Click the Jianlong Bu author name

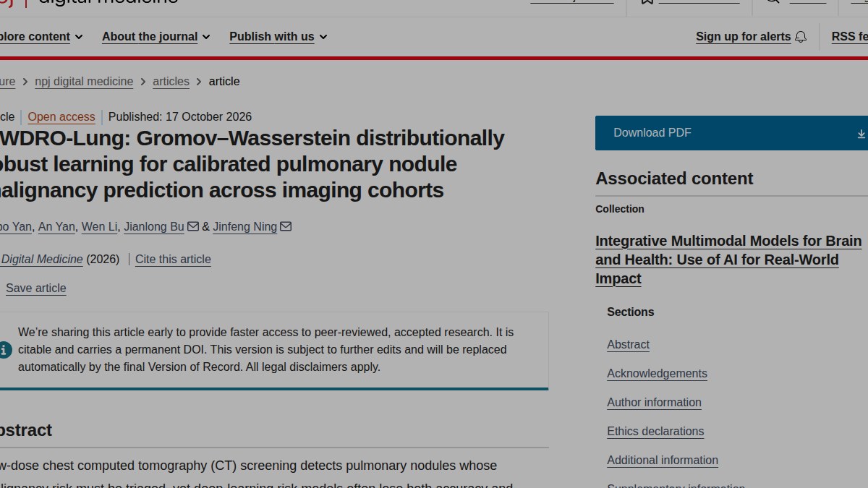pos(154,227)
